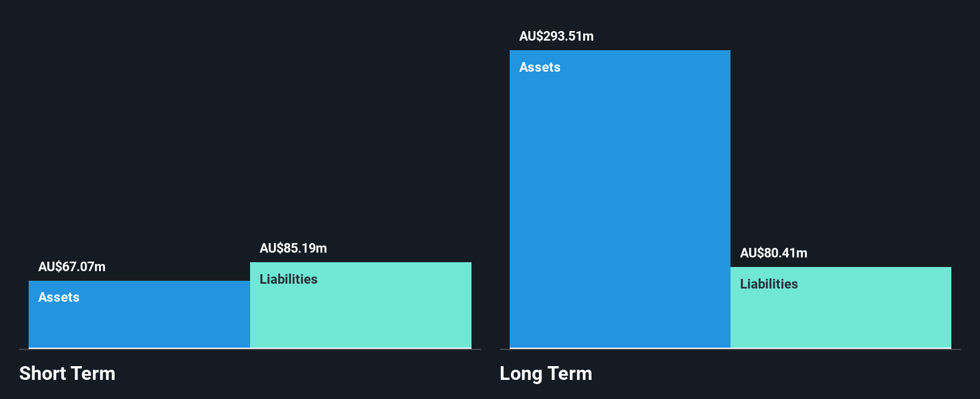
Task: Select the teal Long Term Liabilities bar
Action: (x=841, y=307)
